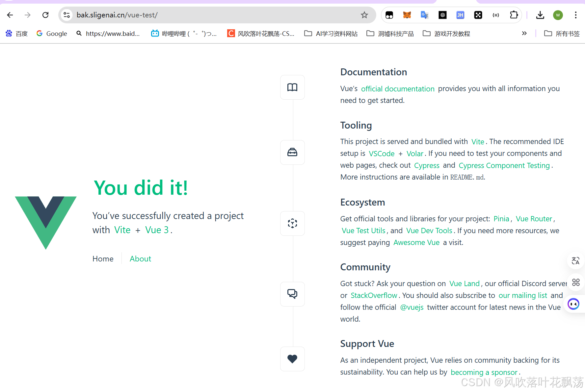The width and height of the screenshot is (585, 392).
Task: Select the Home nav tab
Action: (103, 259)
